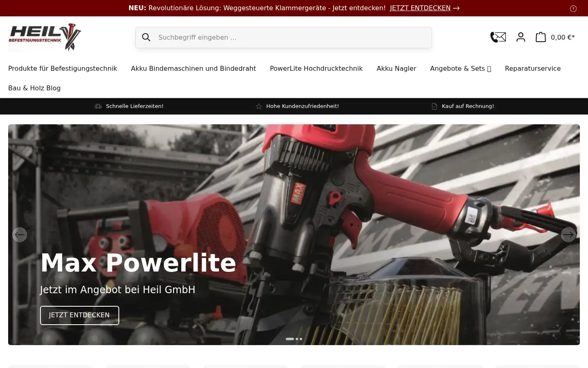Click the search magnifier icon
The height and width of the screenshot is (368, 588).
(x=146, y=38)
